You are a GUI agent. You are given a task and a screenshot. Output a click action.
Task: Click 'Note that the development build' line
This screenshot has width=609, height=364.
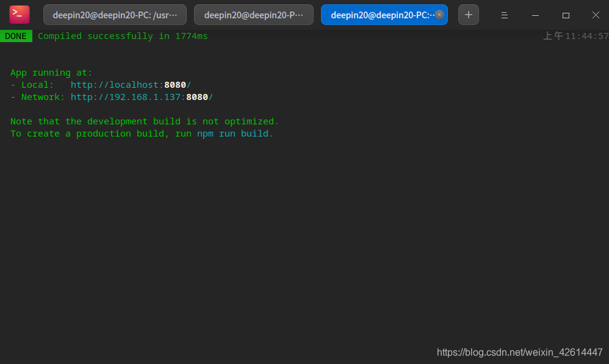145,121
